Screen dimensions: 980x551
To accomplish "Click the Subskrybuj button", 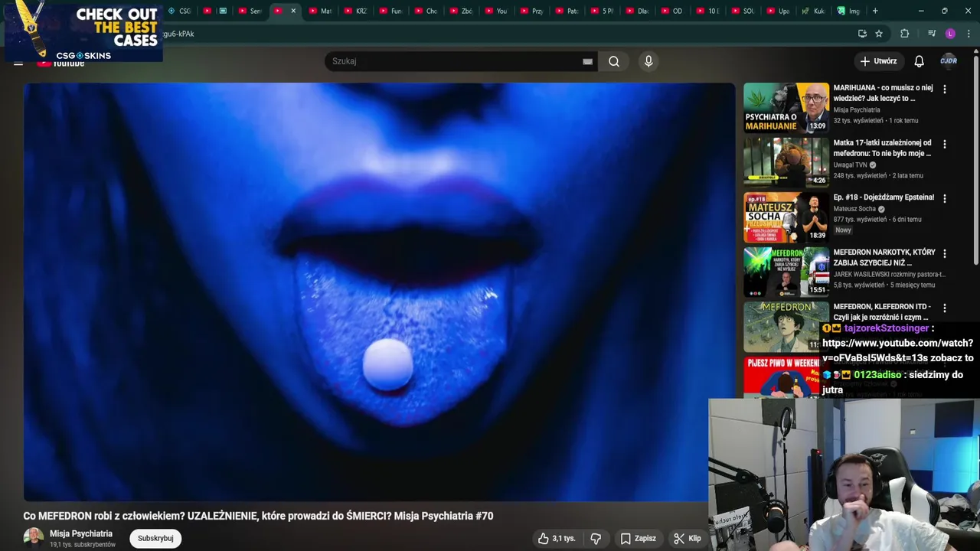I will pos(155,538).
